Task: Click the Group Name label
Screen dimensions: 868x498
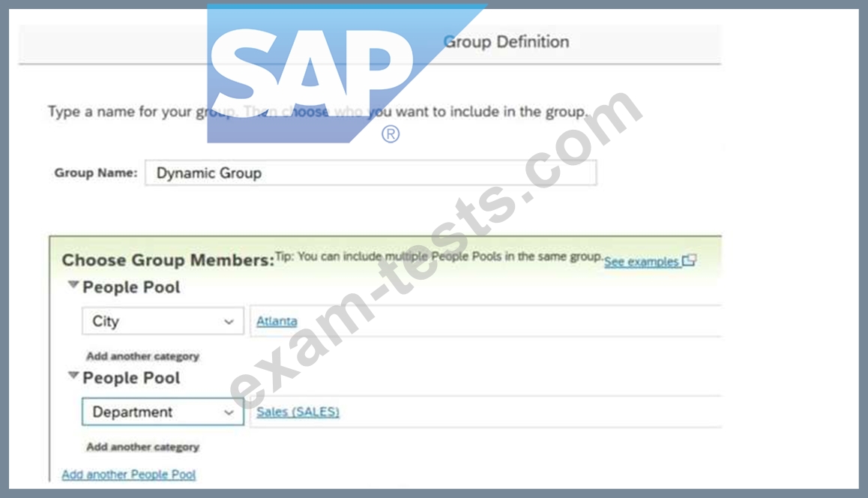Action: click(x=96, y=172)
